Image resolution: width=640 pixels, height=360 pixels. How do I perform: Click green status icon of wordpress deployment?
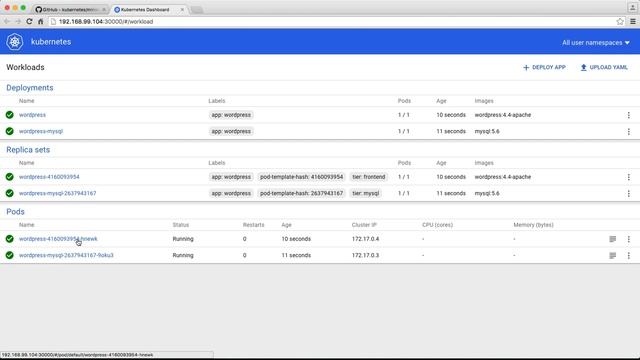pyautogui.click(x=10, y=115)
